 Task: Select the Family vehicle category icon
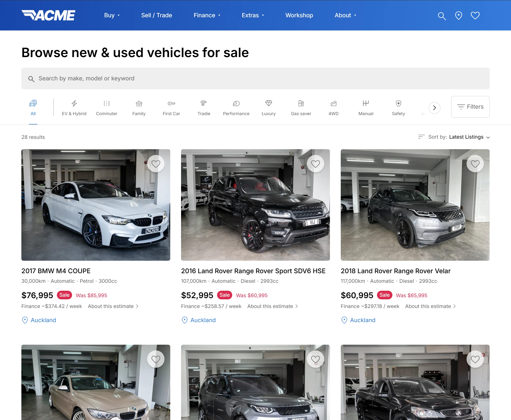point(139,104)
